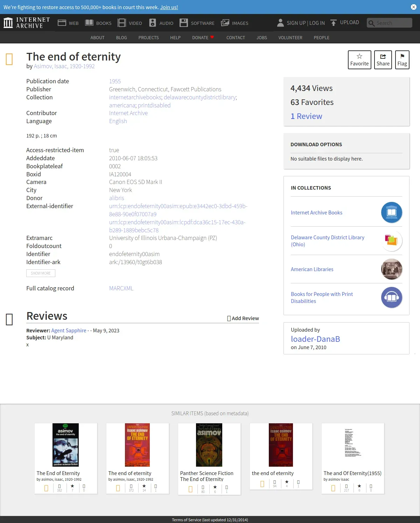Open the Web section icon
420x523 pixels.
point(62,23)
